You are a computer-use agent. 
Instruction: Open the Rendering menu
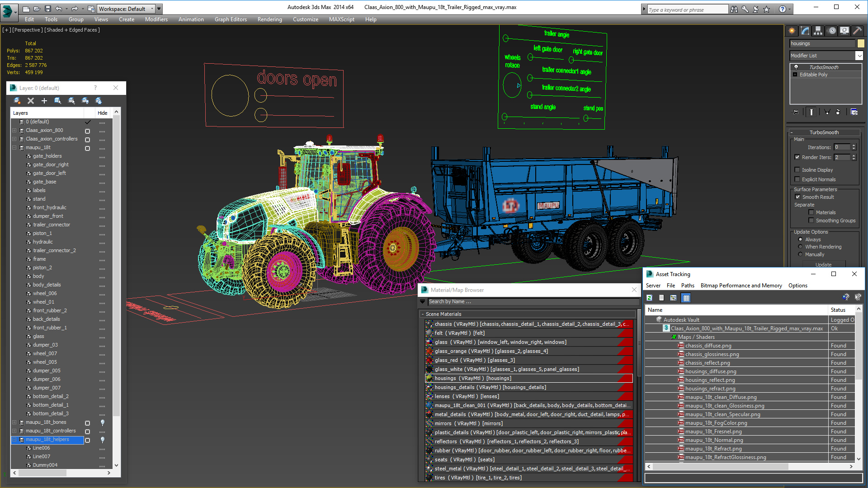(269, 19)
